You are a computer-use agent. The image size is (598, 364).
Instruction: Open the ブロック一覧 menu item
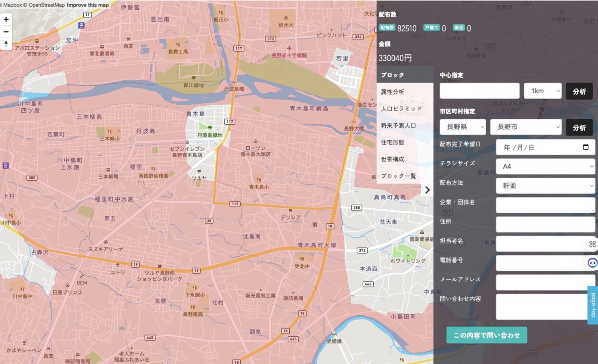pyautogui.click(x=398, y=176)
